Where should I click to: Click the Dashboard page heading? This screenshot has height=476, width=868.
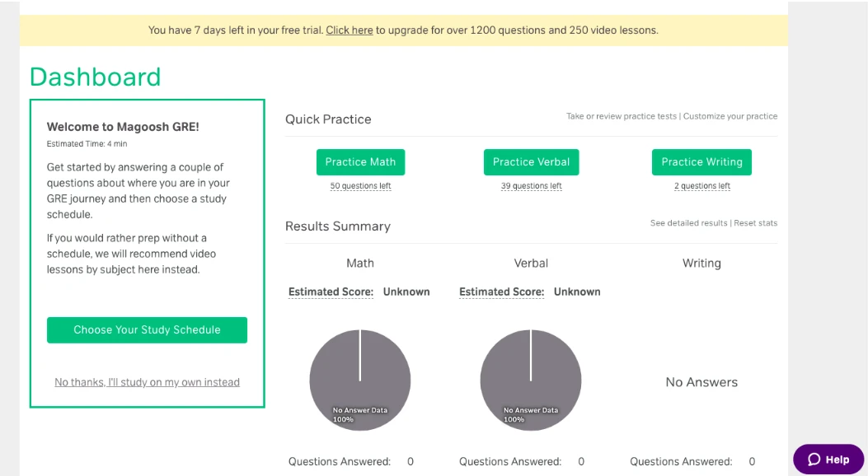coord(95,77)
